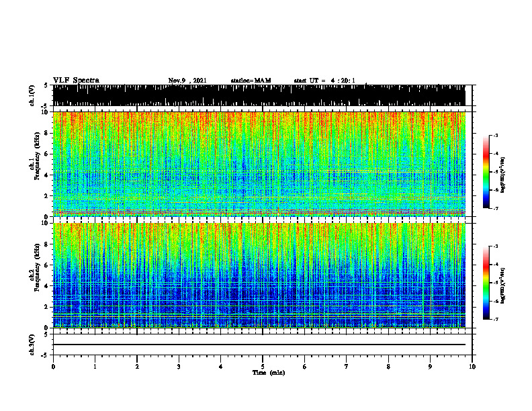Viewport: 532px width, 411px height.
Task: Select the date text "Nov.9 , 2021"
Action: tap(187, 81)
